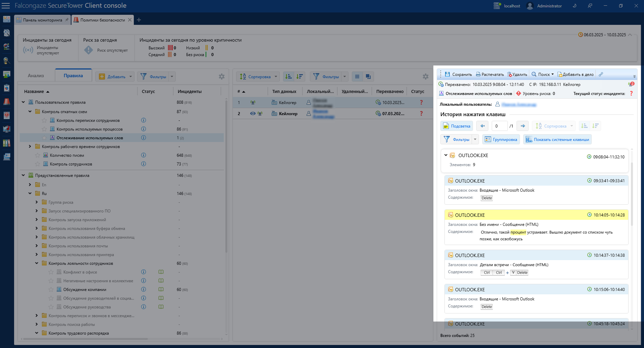Click the highlight page number input field
The image size is (644, 348).
pos(499,126)
